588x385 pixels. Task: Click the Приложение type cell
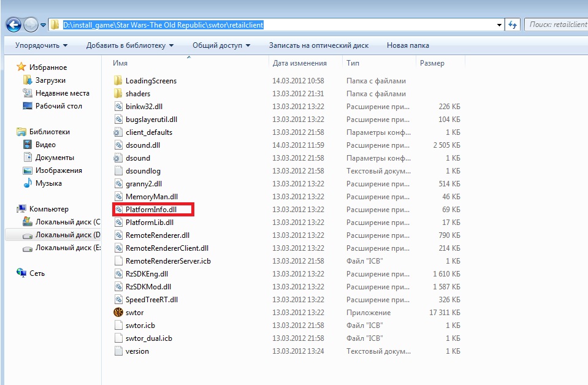click(x=368, y=312)
